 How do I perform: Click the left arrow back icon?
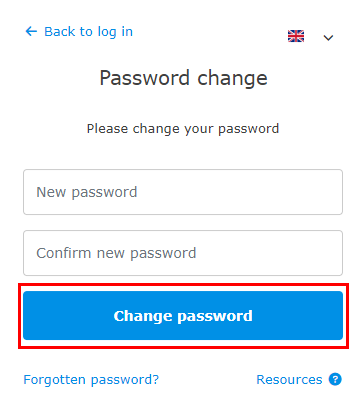(31, 32)
